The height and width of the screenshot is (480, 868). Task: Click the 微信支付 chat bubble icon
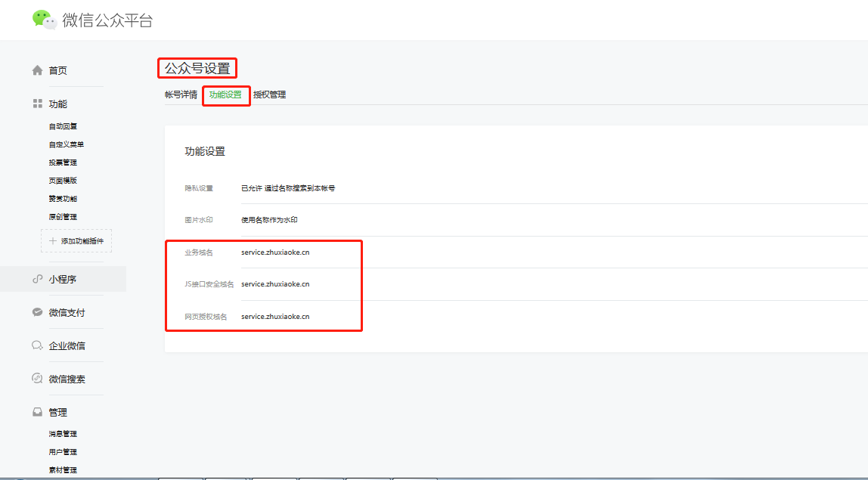[x=36, y=312]
